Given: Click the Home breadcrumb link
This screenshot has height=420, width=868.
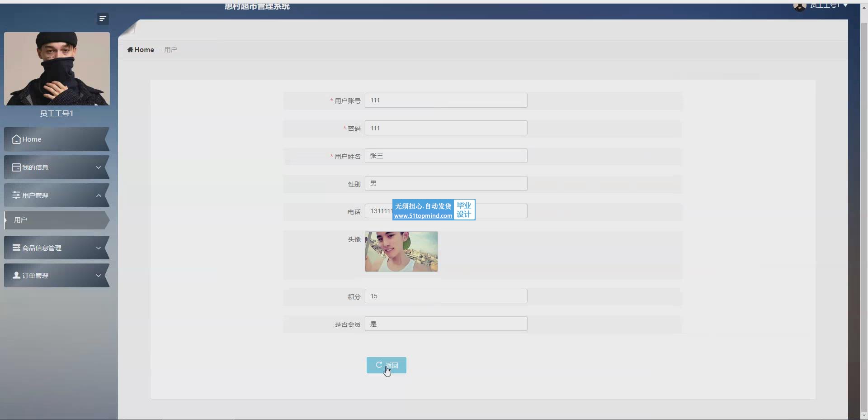Looking at the screenshot, I should click(x=144, y=50).
